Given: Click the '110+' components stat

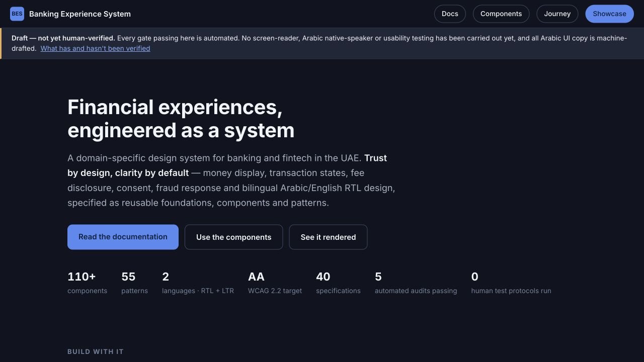Looking at the screenshot, I should 87,283.
